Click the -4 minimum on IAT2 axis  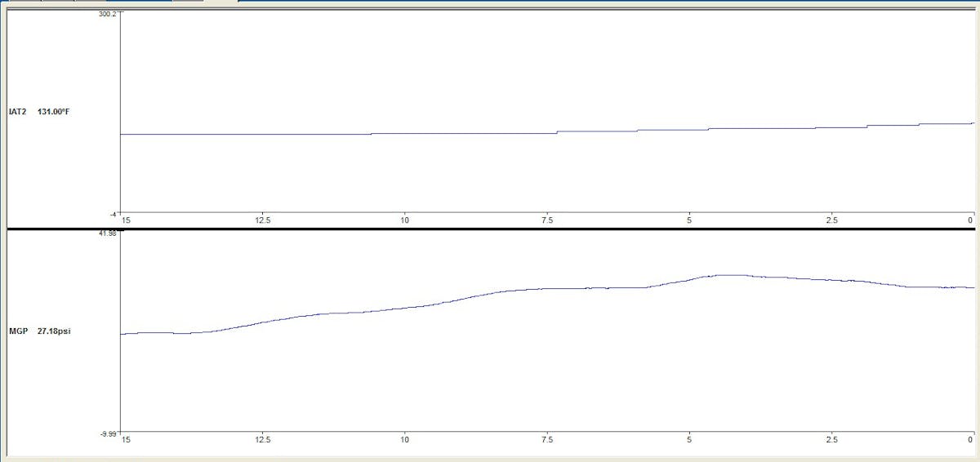point(114,214)
